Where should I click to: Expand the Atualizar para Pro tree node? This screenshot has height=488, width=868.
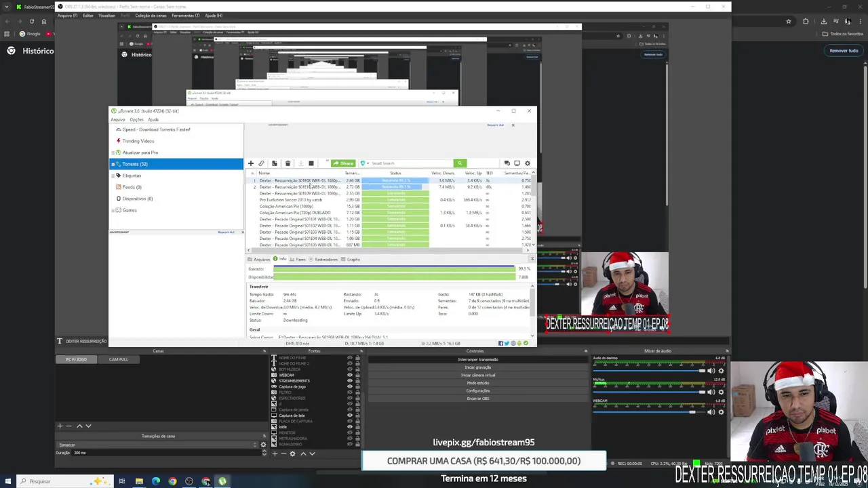tap(113, 152)
